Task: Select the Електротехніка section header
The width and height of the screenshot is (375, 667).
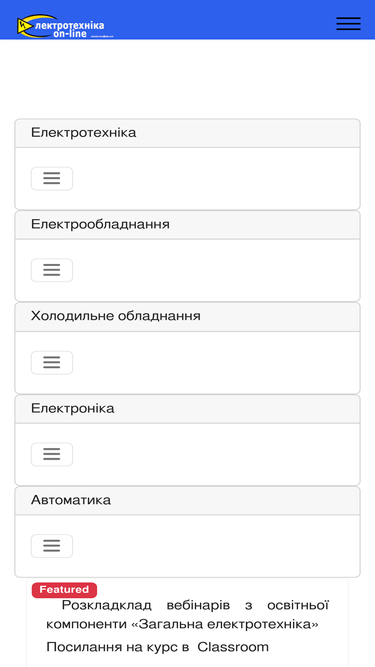Action: (188, 133)
